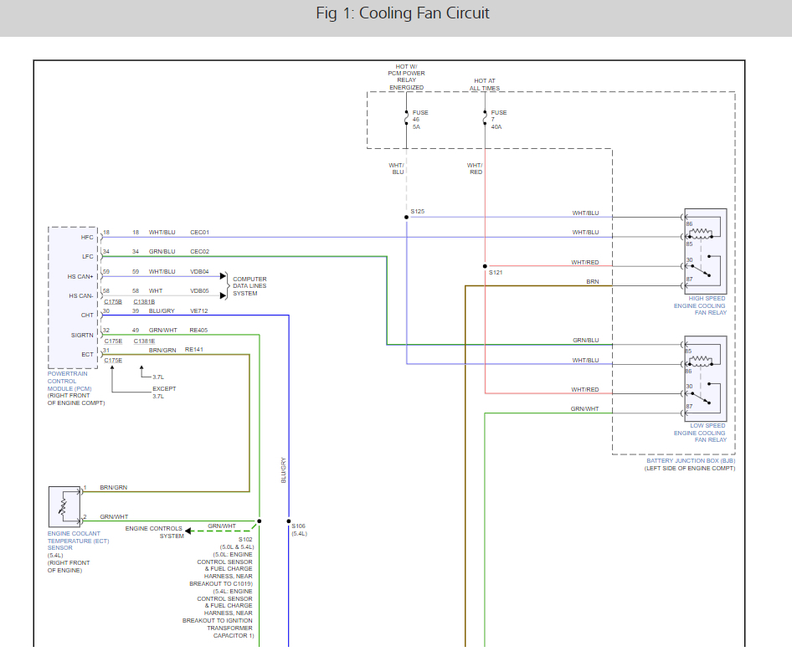The height and width of the screenshot is (672, 792).
Task: Click the Engine Controls System dashed arrow
Action: pyautogui.click(x=189, y=531)
